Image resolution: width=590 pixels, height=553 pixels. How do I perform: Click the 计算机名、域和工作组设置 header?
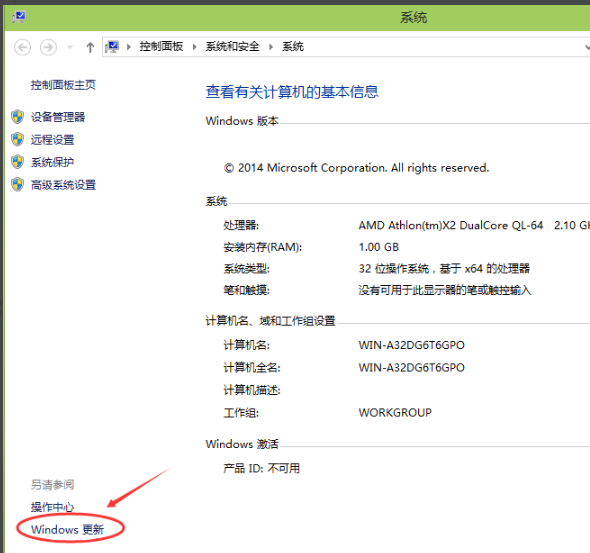(271, 321)
